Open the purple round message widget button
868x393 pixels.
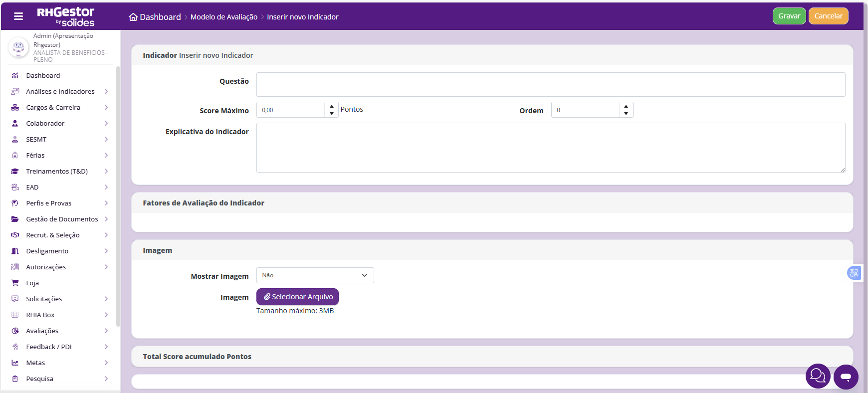click(846, 377)
